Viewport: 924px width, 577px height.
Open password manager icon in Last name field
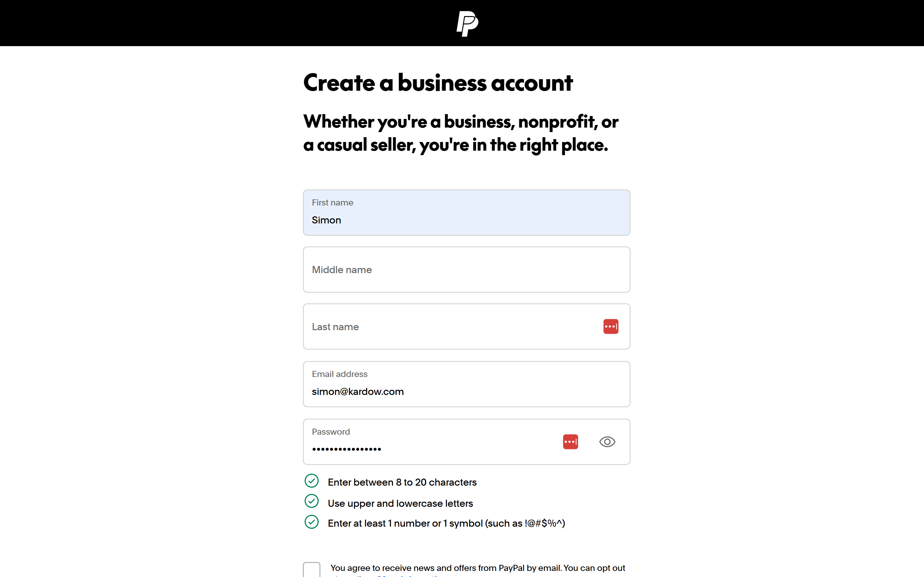tap(611, 327)
